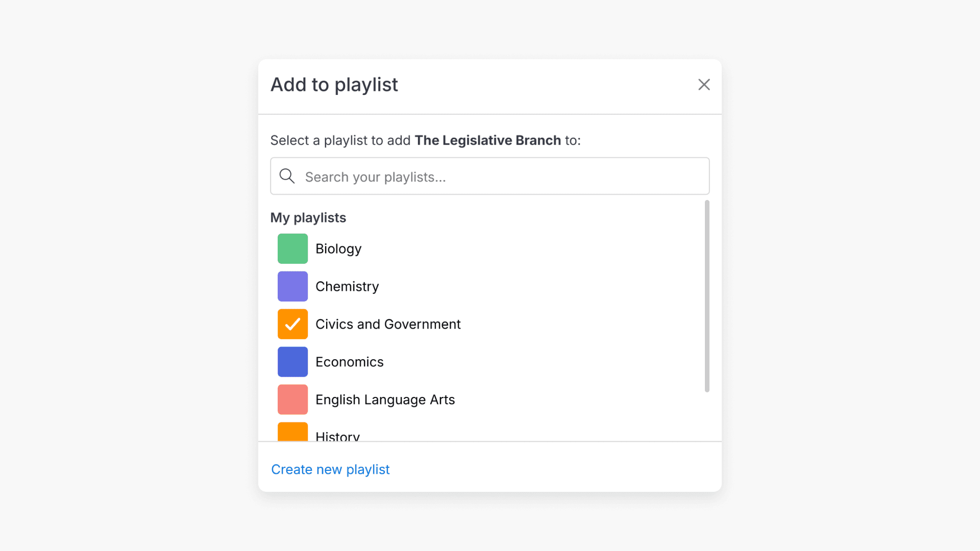Viewport: 980px width, 551px height.
Task: Click the purple Chemistry playlist swatch
Action: (x=292, y=286)
